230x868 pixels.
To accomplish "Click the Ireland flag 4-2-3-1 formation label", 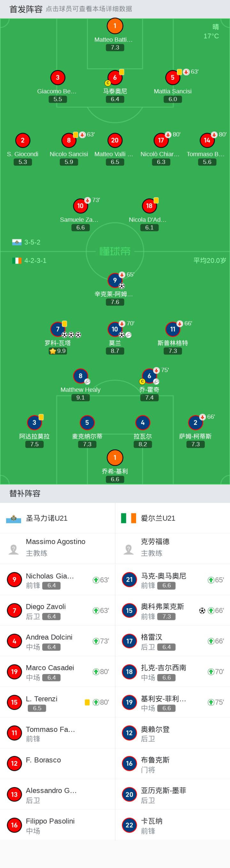I will pos(29,260).
